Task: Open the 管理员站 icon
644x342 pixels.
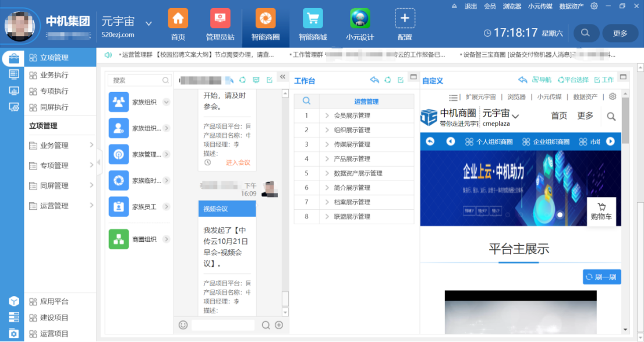Action: coord(220,19)
